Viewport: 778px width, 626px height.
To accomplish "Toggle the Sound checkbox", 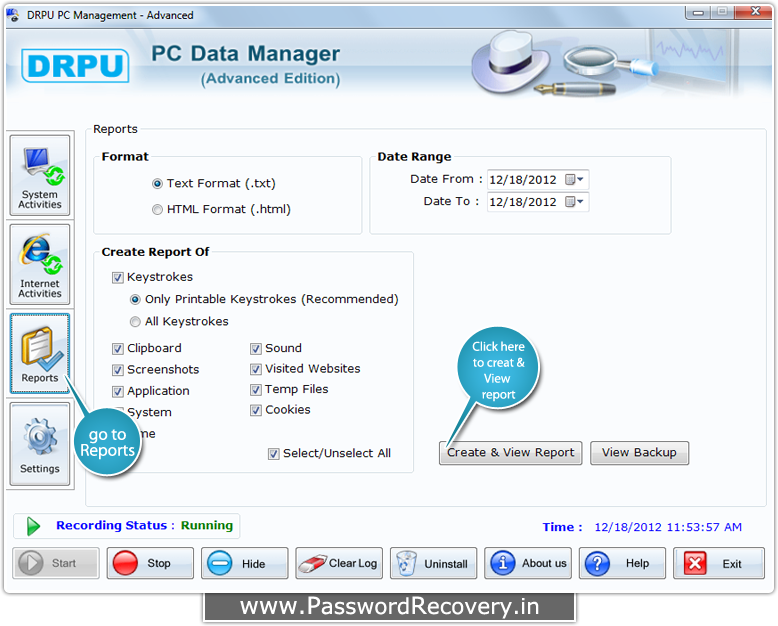I will [x=256, y=349].
